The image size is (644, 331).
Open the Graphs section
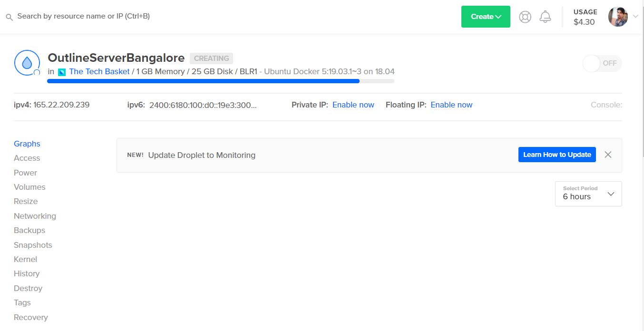pos(27,144)
